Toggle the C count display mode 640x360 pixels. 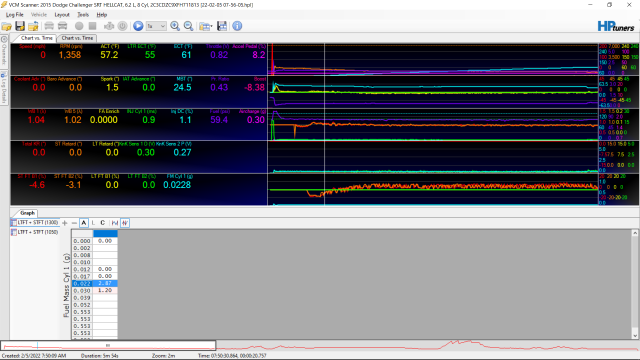102,223
